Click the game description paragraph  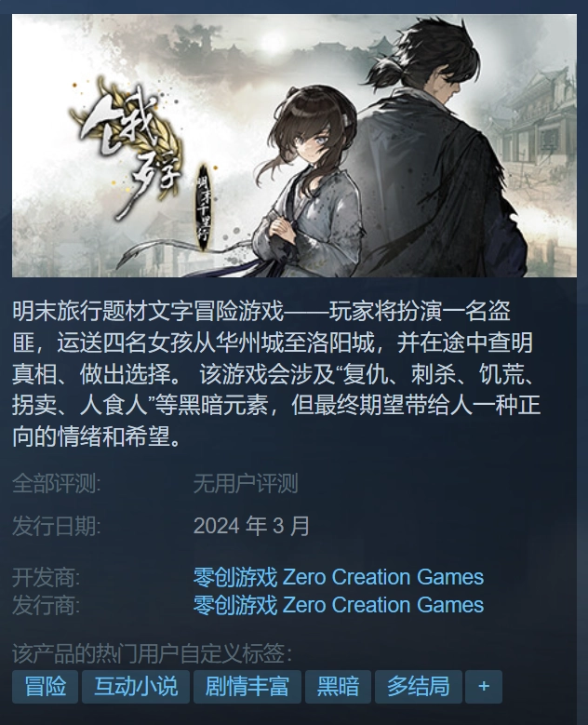click(x=276, y=373)
